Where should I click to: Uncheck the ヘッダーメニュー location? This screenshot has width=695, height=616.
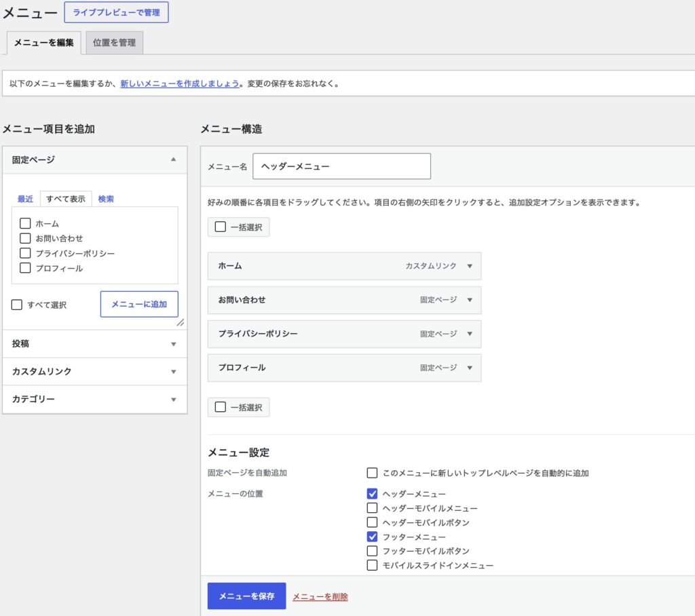coord(373,494)
